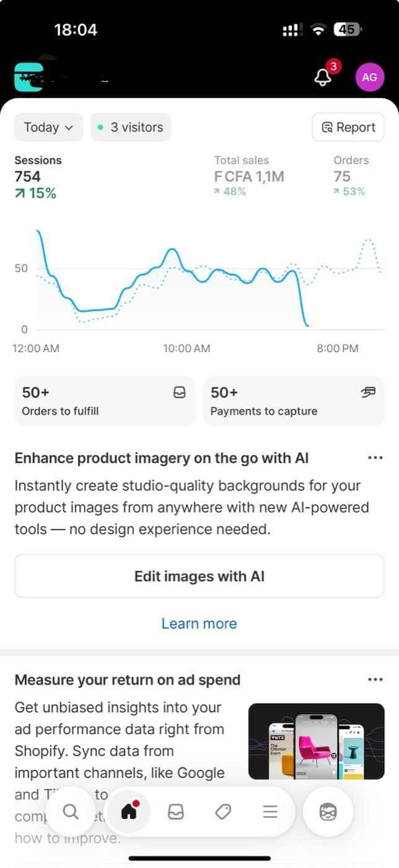Open the Products tag tab
Image resolution: width=399 pixels, height=868 pixels.
click(x=223, y=812)
